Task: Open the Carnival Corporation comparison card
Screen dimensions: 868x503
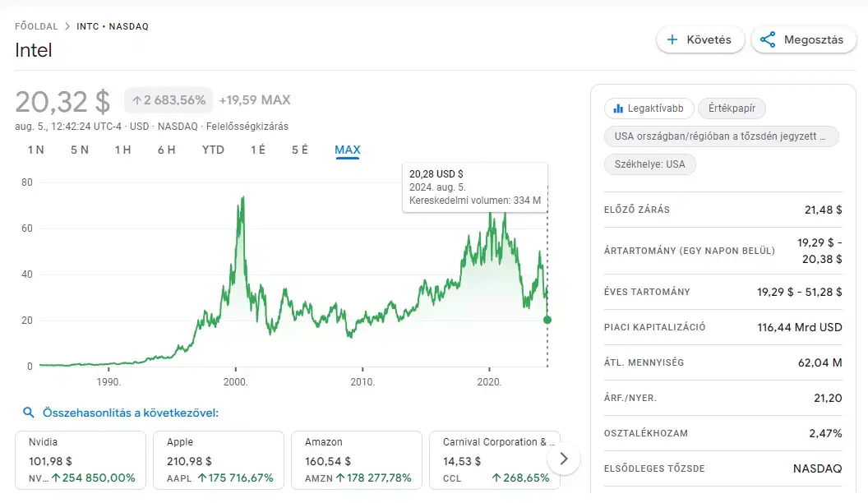Action: (x=495, y=460)
